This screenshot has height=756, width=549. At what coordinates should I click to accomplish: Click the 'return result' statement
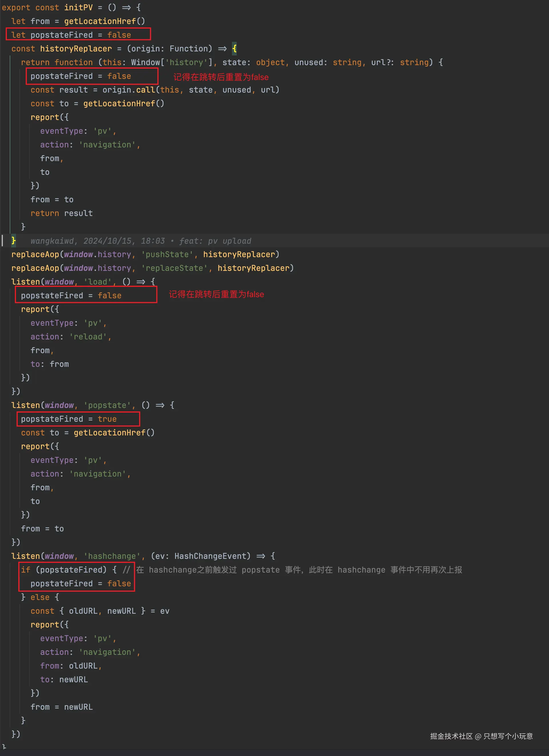tap(62, 213)
